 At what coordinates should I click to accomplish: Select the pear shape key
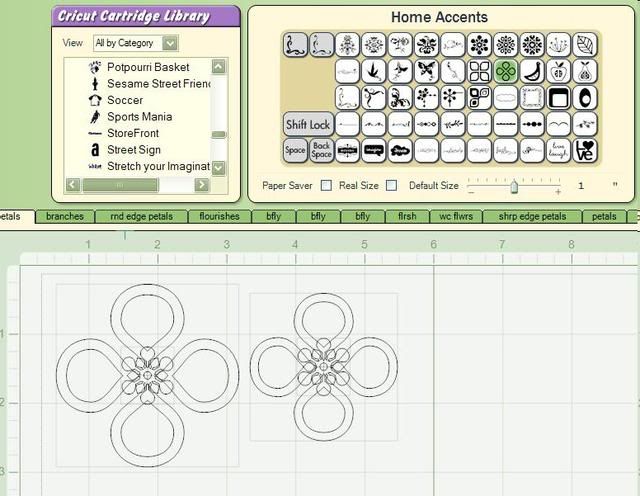[x=585, y=71]
